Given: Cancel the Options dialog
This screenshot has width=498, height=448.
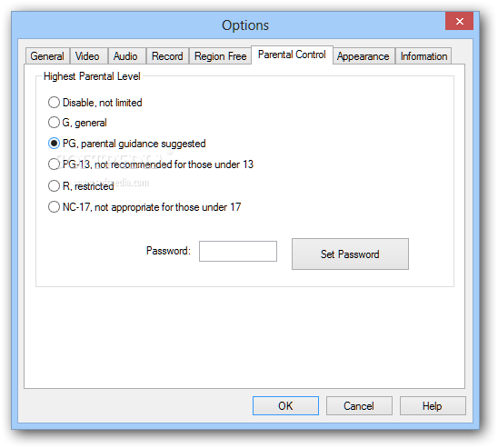Looking at the screenshot, I should click(x=359, y=405).
